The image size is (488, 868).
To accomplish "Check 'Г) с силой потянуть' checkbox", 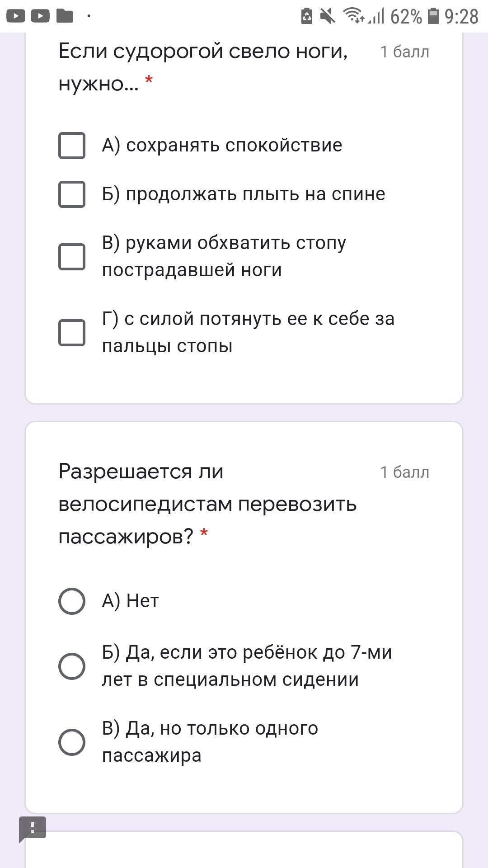I will point(72,332).
